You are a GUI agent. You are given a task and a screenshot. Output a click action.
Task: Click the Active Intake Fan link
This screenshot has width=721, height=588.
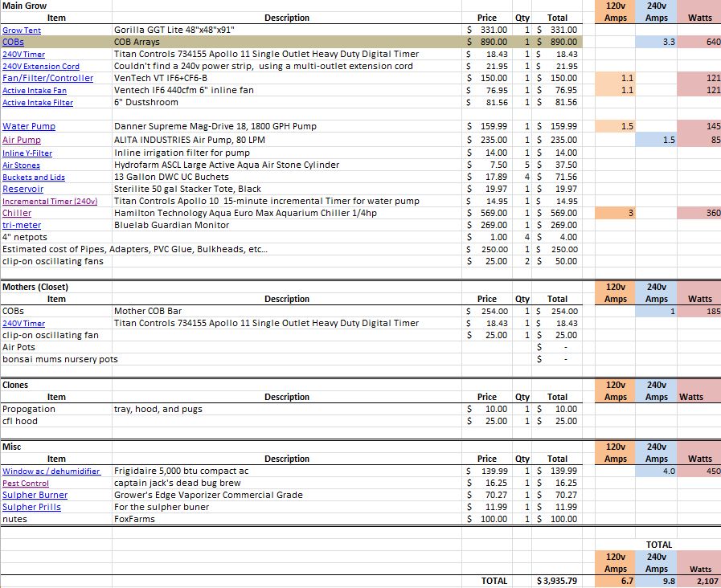click(x=35, y=91)
